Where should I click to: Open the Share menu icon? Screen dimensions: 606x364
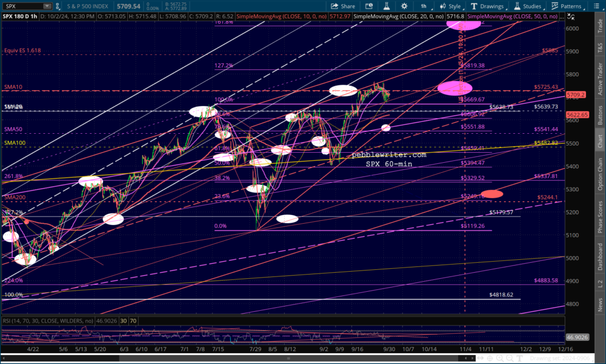click(335, 6)
